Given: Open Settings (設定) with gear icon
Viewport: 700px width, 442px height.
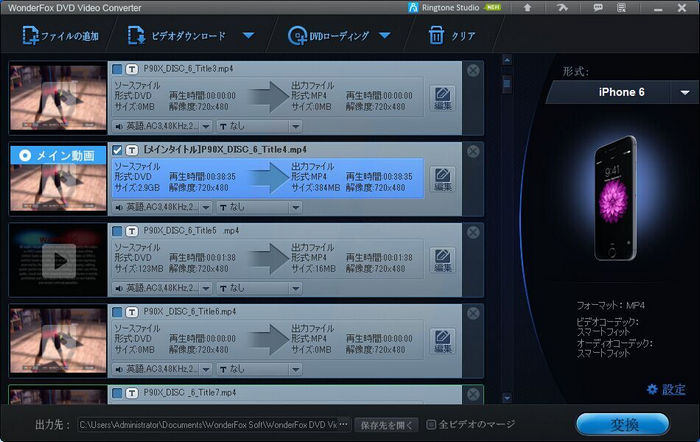Looking at the screenshot, I should (x=666, y=389).
